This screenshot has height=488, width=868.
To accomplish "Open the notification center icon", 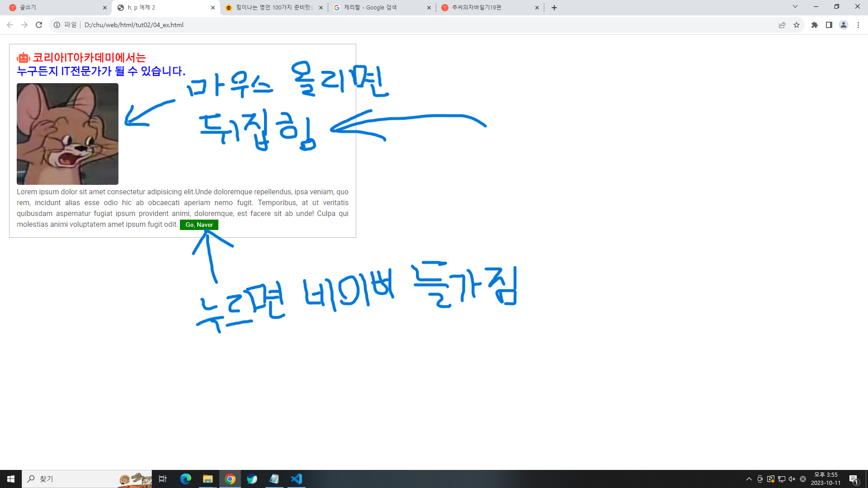I will tap(854, 479).
